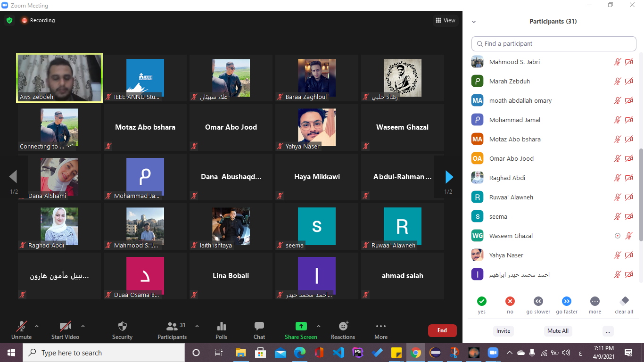This screenshot has width=644, height=362.
Task: Click the Lina Bobali video tile
Action: 231,276
